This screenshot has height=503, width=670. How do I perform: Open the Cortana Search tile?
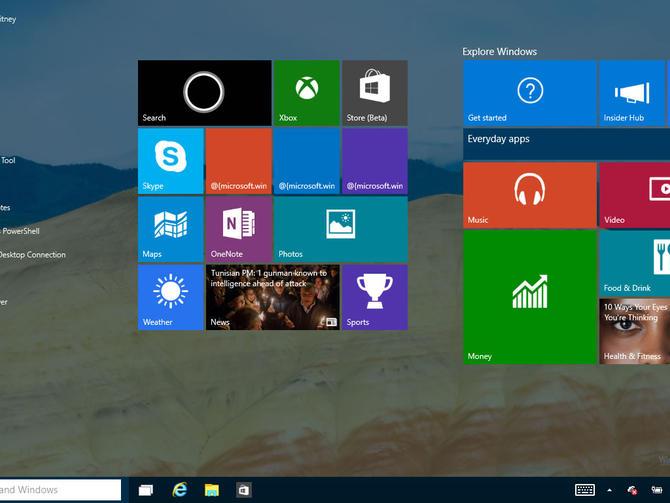tap(204, 93)
